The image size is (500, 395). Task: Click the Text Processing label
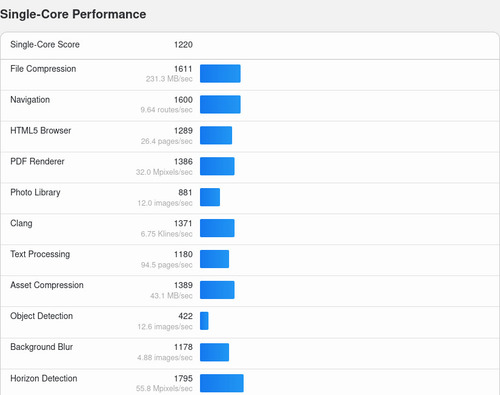(40, 254)
